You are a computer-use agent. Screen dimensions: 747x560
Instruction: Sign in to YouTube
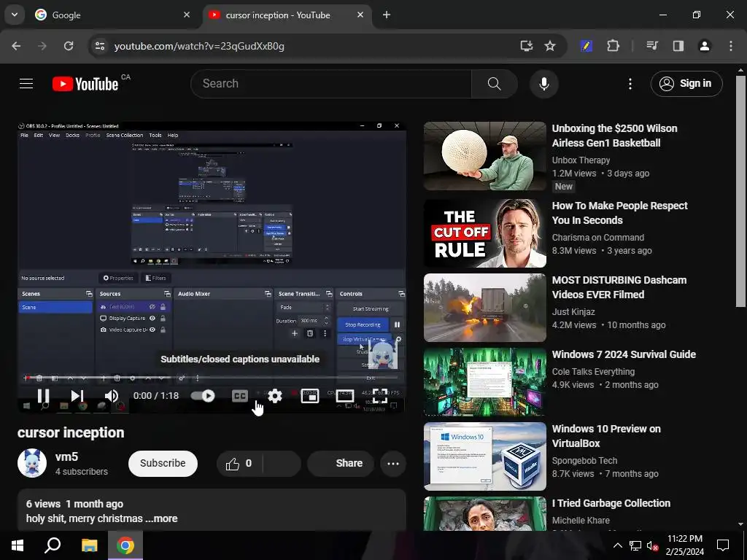pyautogui.click(x=686, y=84)
